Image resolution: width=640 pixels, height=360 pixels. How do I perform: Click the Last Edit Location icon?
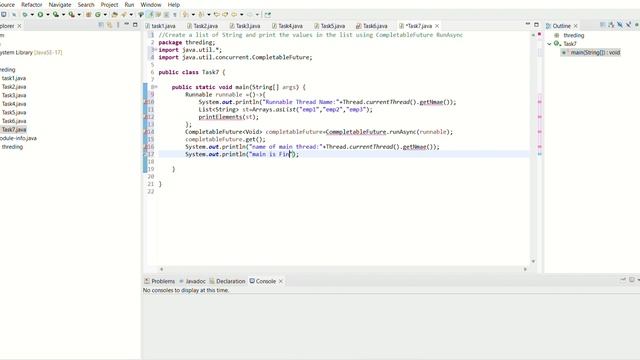[216, 14]
